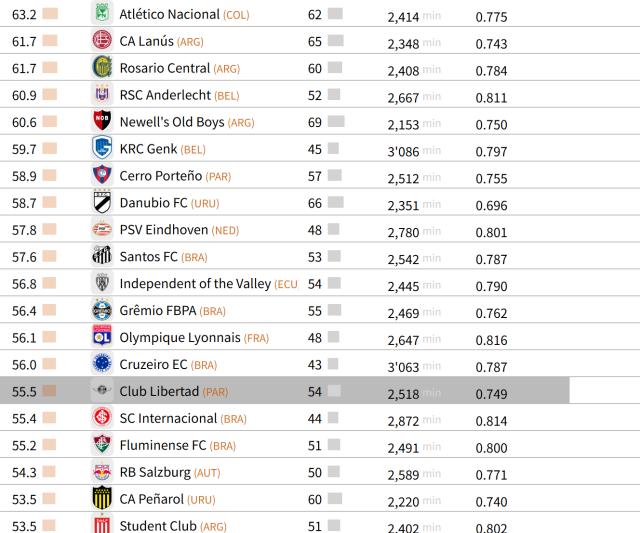
Task: Click the CA Lanús club crest
Action: [x=101, y=41]
